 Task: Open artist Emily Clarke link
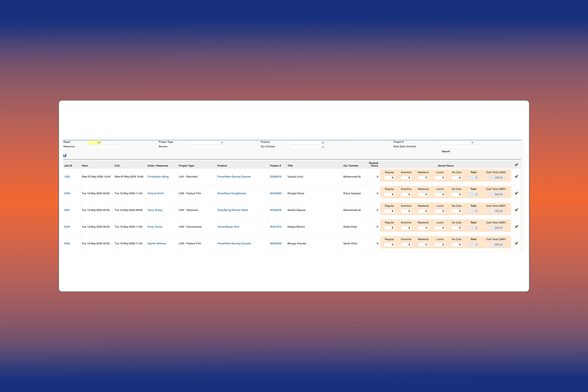155,227
